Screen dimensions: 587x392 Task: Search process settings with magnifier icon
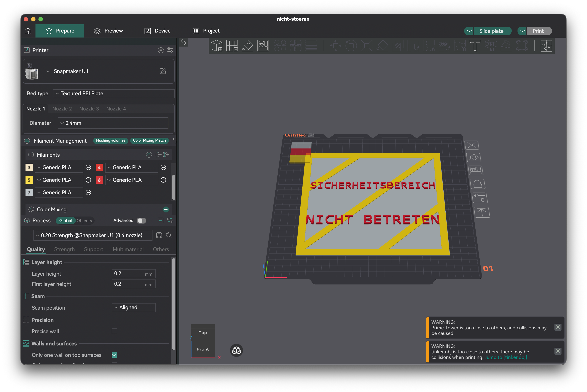tap(169, 235)
